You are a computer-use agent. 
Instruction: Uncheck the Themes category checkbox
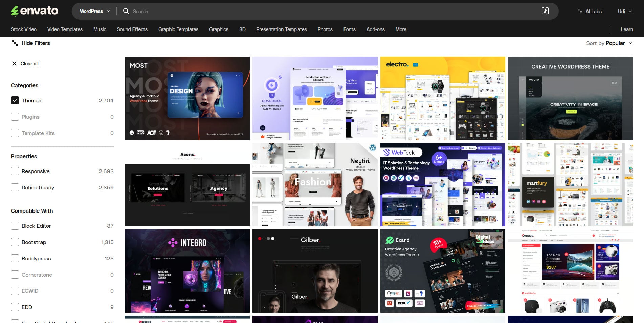[x=15, y=100]
